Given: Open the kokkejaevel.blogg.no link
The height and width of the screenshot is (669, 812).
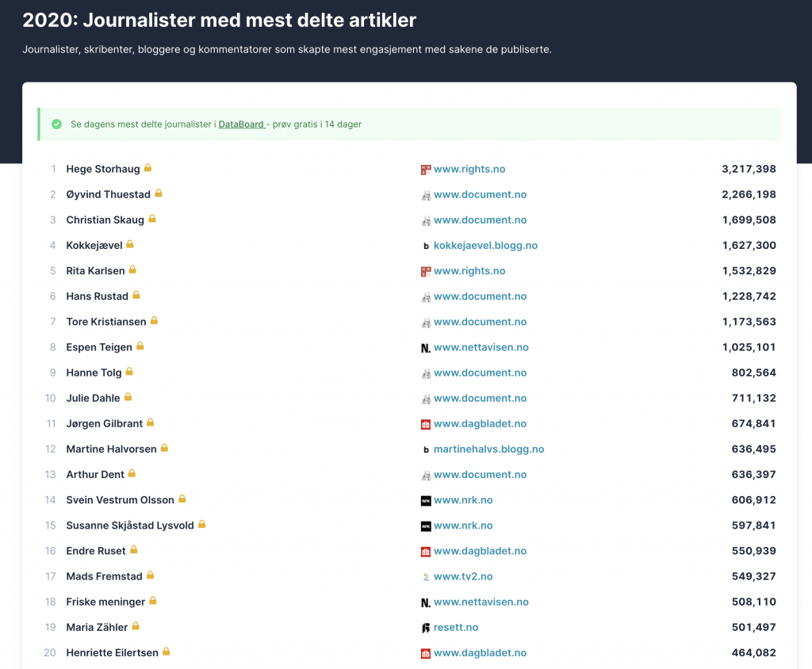Looking at the screenshot, I should (485, 246).
